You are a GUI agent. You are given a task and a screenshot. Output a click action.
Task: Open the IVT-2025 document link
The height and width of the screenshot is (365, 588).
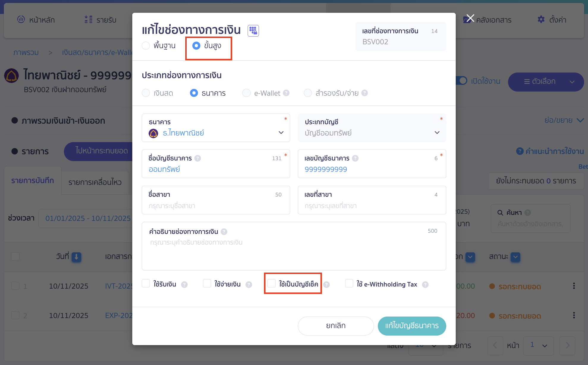[x=118, y=286]
